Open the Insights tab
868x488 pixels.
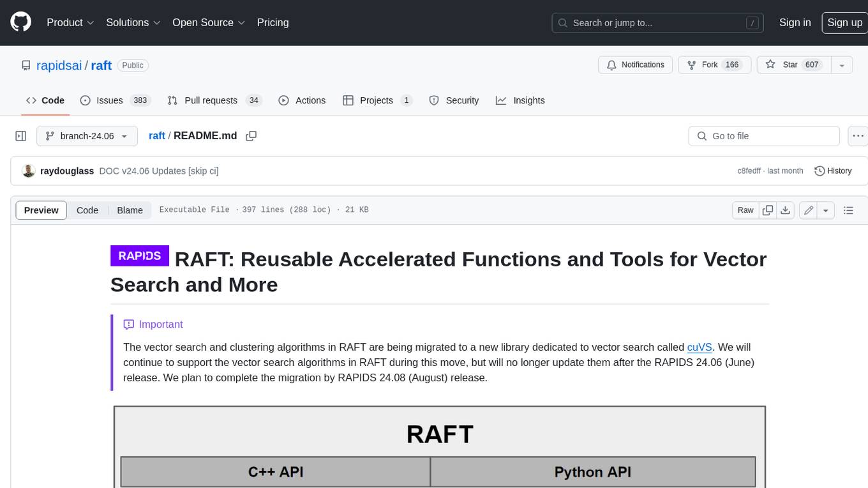520,100
